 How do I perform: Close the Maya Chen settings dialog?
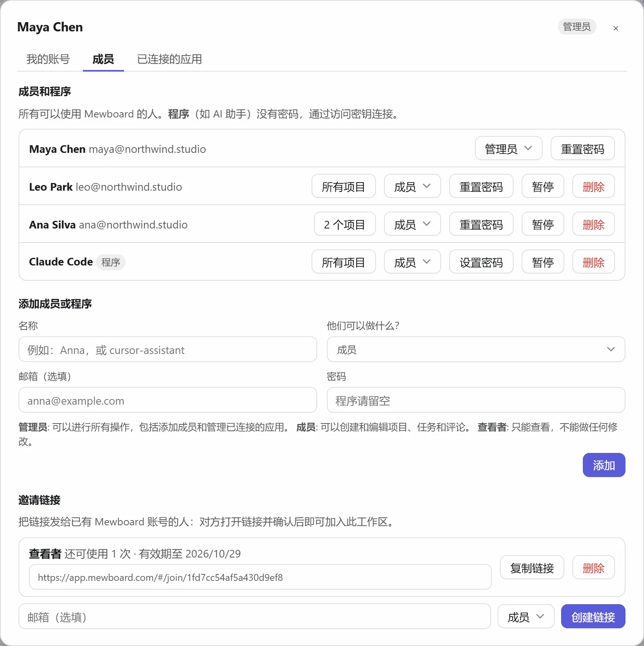[615, 28]
